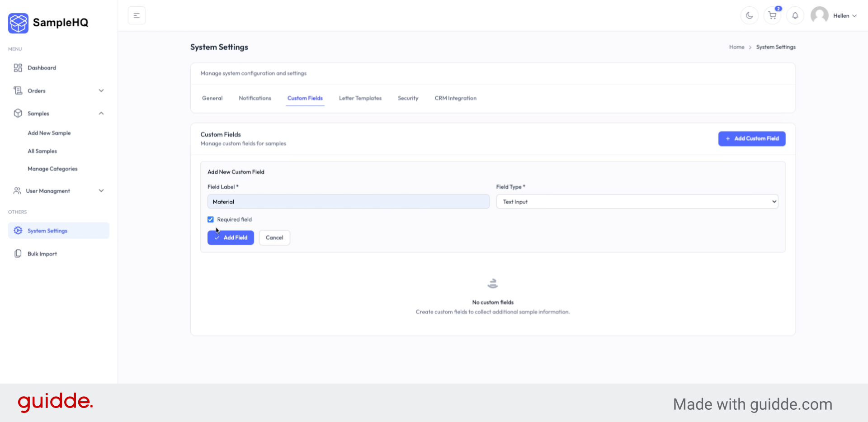Click the SampleHQ logo icon
Screen dimensions: 868x422
(18, 23)
